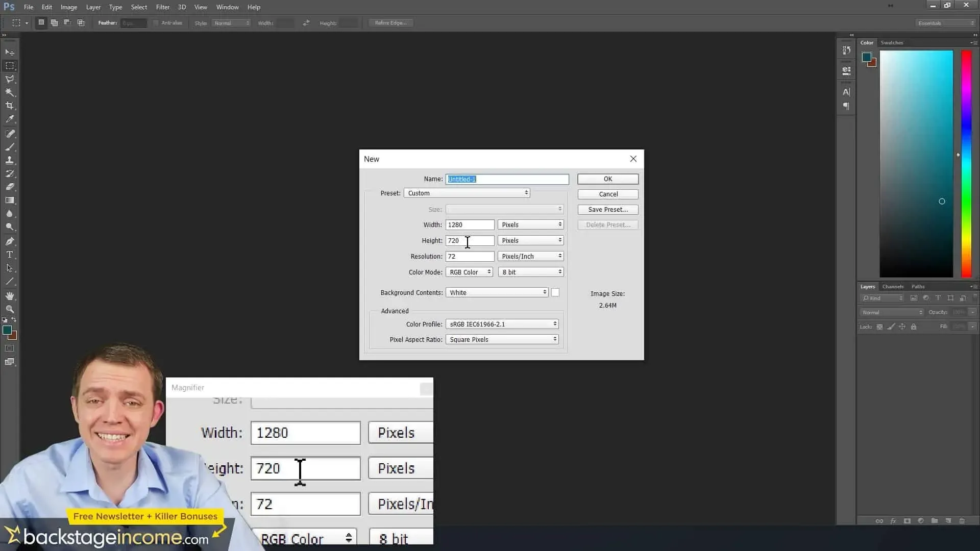This screenshot has height=551, width=980.
Task: Select the Move tool
Action: coord(10,52)
